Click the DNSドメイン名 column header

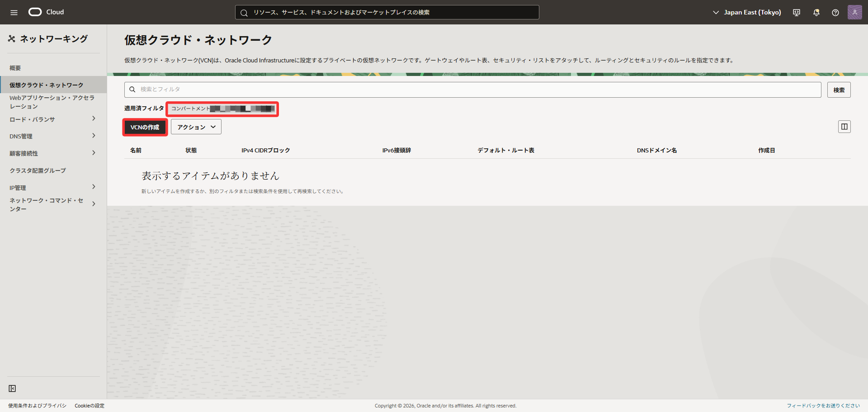[657, 150]
